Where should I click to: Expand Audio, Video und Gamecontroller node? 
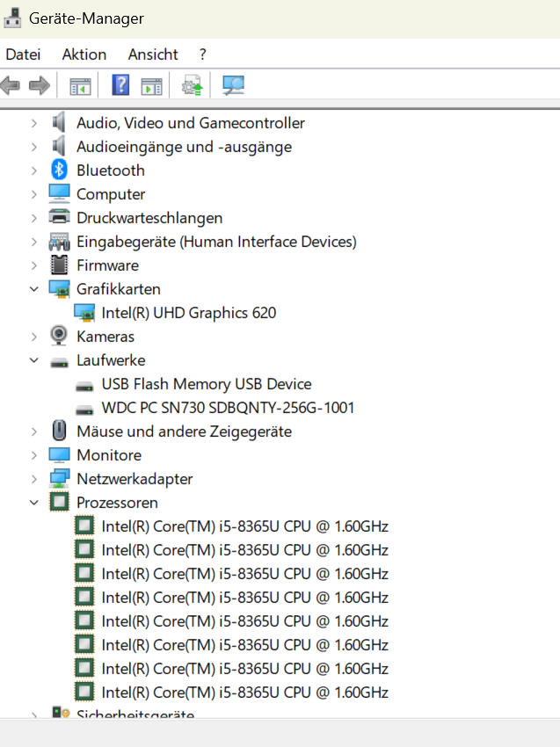pos(33,123)
